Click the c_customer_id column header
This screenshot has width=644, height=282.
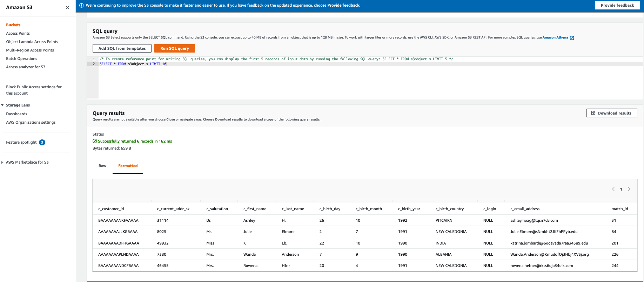(x=111, y=209)
